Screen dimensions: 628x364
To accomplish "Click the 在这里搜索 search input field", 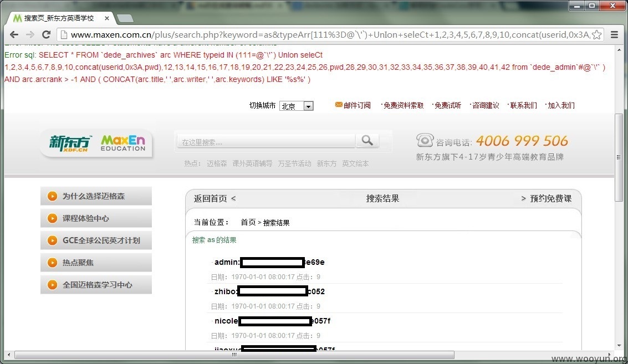I will 266,142.
